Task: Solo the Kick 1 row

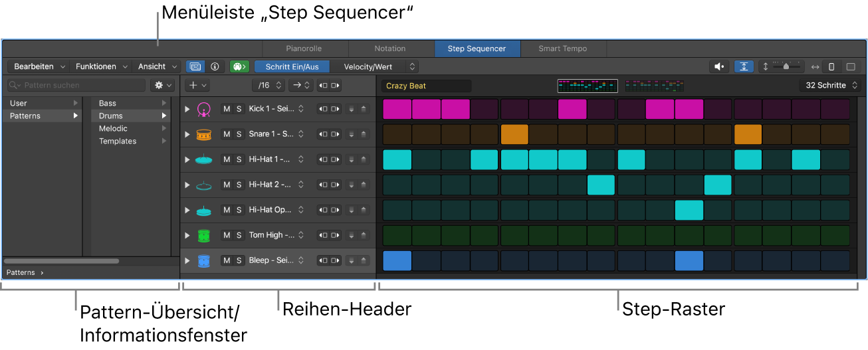Action: tap(239, 109)
